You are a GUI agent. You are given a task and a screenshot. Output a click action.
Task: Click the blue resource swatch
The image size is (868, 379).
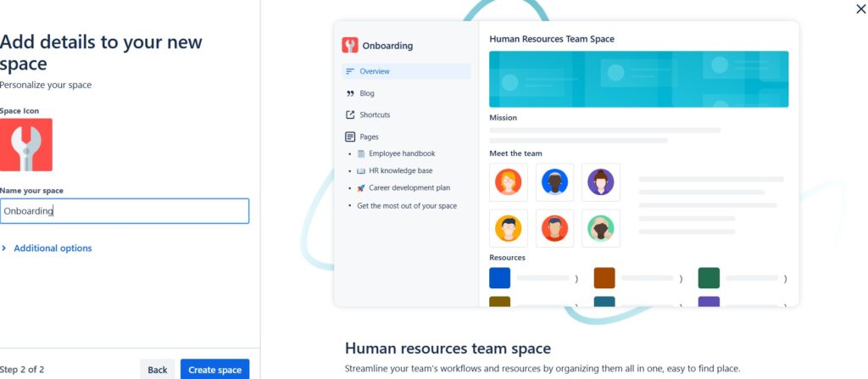pyautogui.click(x=500, y=278)
